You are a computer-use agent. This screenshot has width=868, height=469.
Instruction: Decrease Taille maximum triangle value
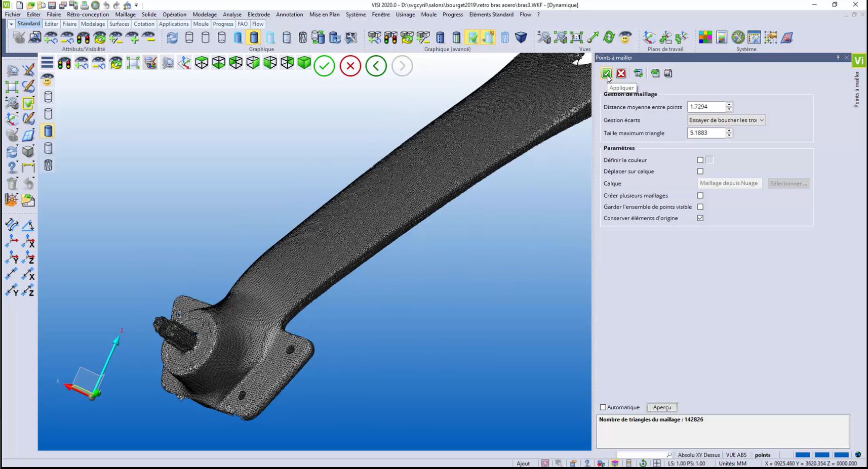729,136
